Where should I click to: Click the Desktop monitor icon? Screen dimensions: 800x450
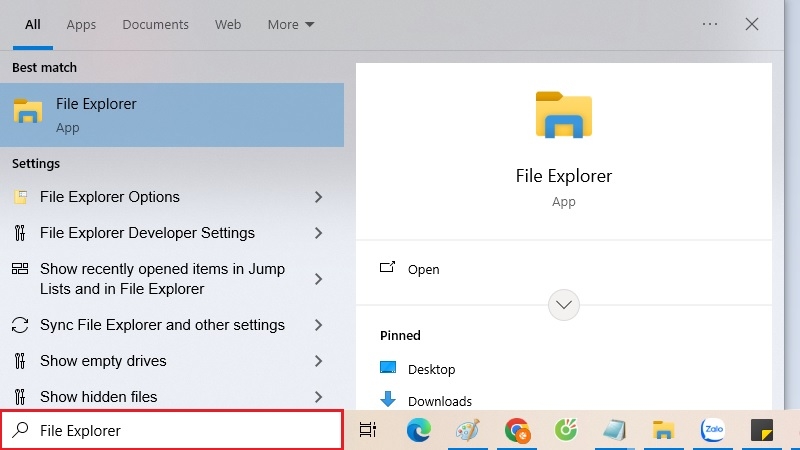tap(388, 367)
